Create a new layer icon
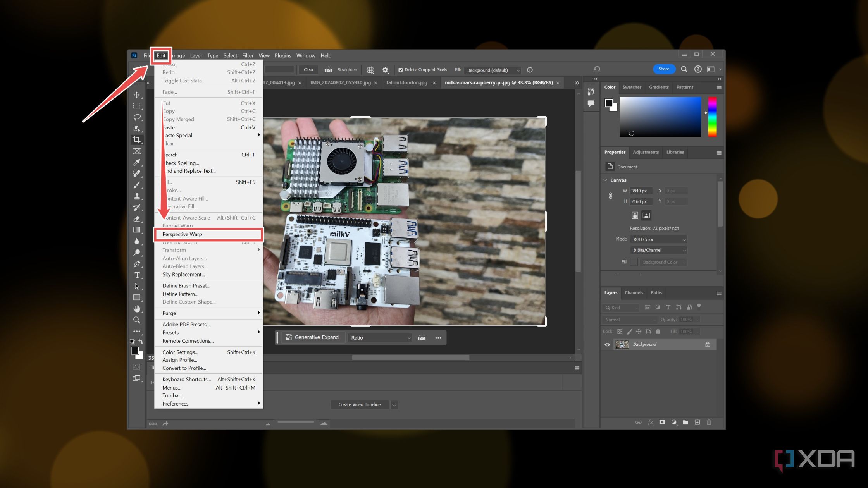This screenshot has height=488, width=868. (697, 422)
